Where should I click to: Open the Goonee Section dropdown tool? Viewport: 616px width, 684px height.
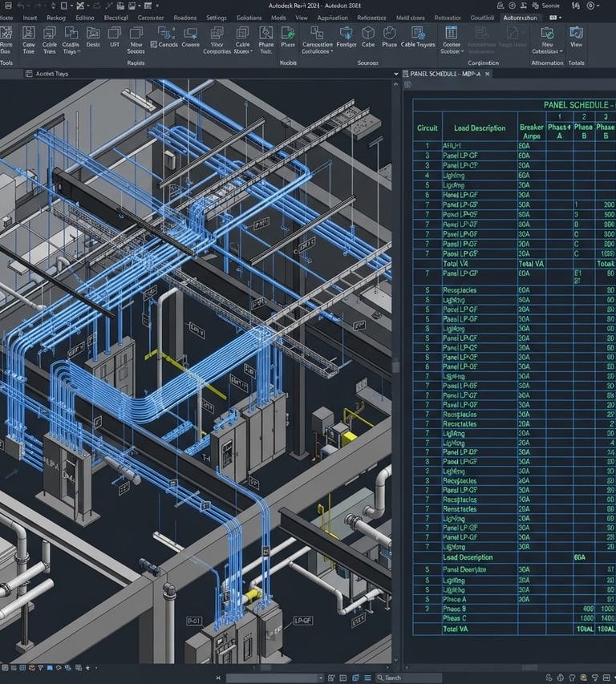[452, 40]
